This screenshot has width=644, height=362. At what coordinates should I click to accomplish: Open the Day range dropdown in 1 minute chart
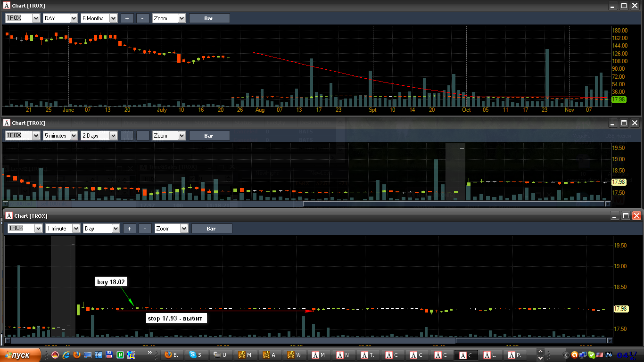coord(116,229)
